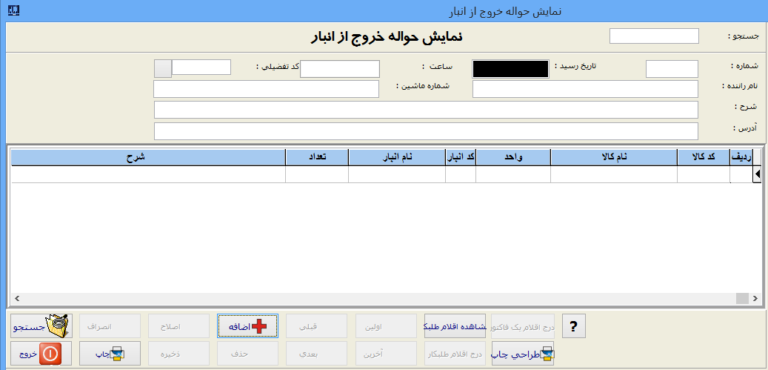Click the جستجو button with folder icon
The width and height of the screenshot is (768, 370).
[x=42, y=326]
